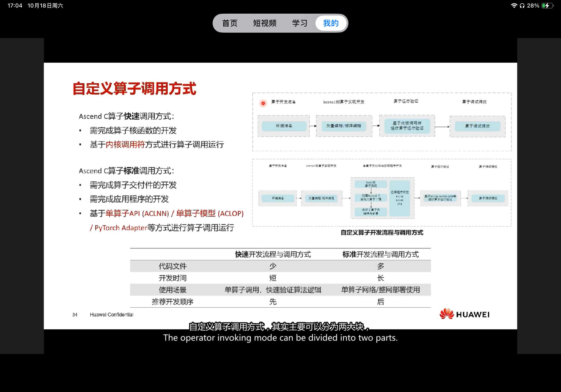Click the 应用程序开发 aclop aclnn pta box
The width and height of the screenshot is (561, 392).
tap(400, 198)
